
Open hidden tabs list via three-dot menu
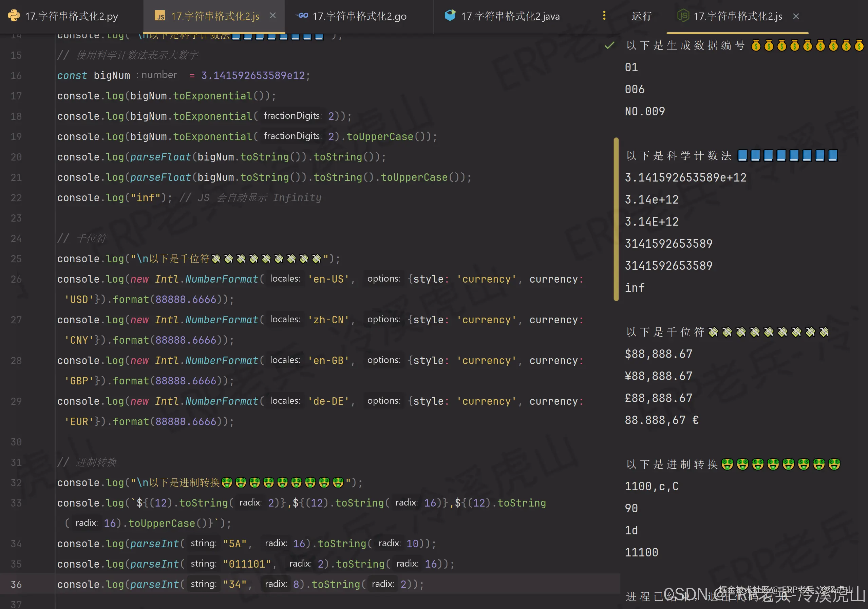(x=604, y=16)
